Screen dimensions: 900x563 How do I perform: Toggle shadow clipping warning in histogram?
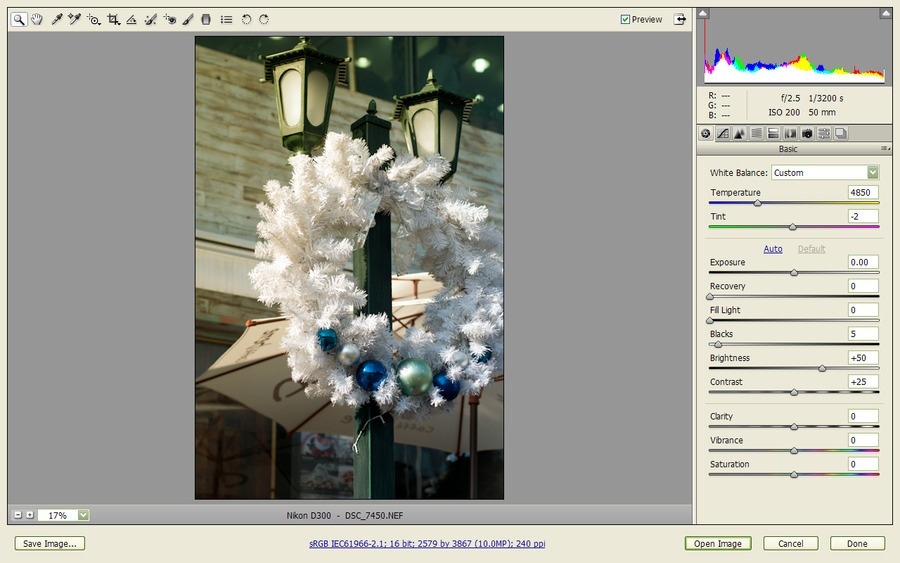point(703,14)
